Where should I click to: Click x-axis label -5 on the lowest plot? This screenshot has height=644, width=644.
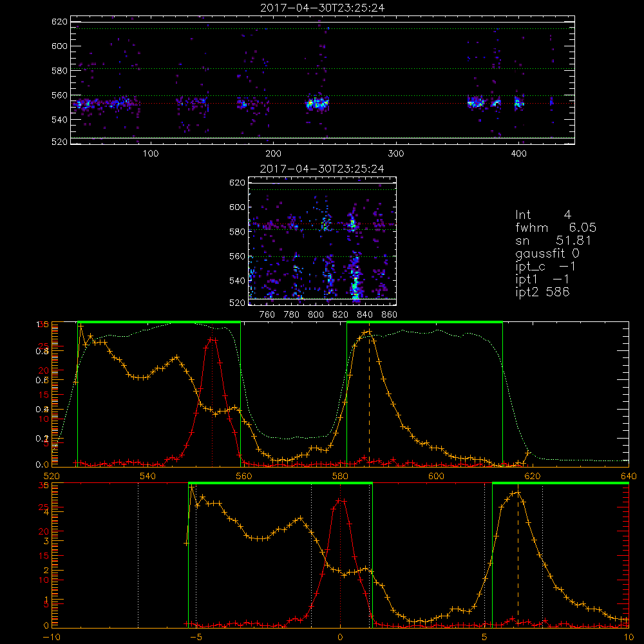click(196, 637)
